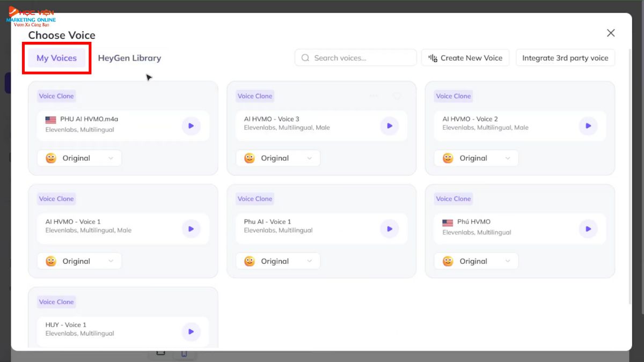Select the voice name PHU AI HVMO.m4a
This screenshot has width=644, height=362.
click(x=89, y=119)
